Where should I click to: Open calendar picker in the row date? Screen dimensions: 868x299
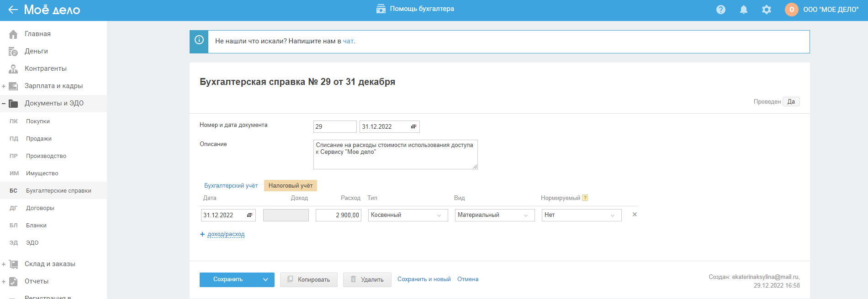pos(250,215)
